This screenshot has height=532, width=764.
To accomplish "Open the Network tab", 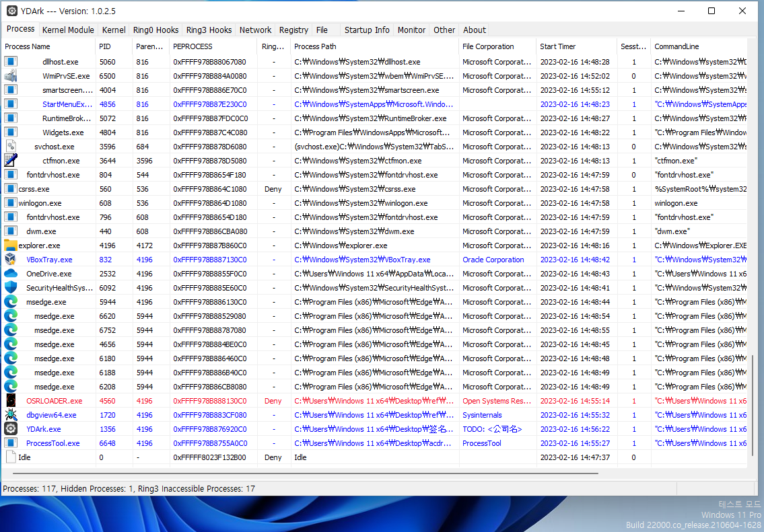I will 255,30.
